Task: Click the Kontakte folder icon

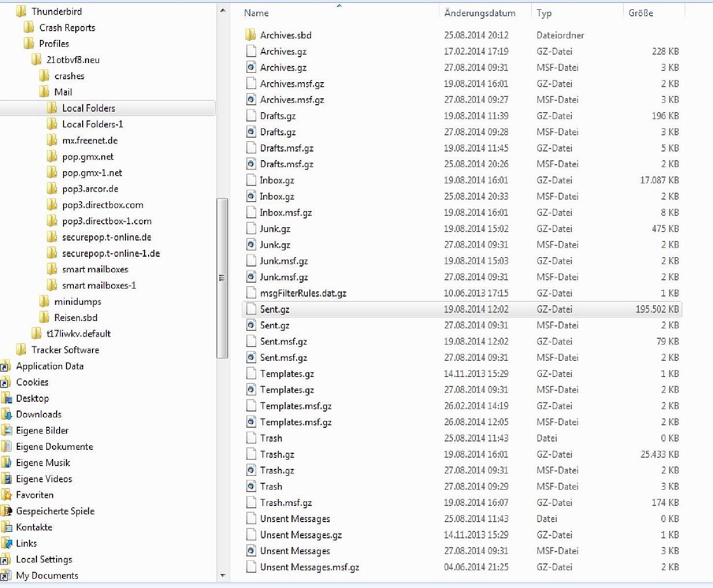Action: [6, 527]
